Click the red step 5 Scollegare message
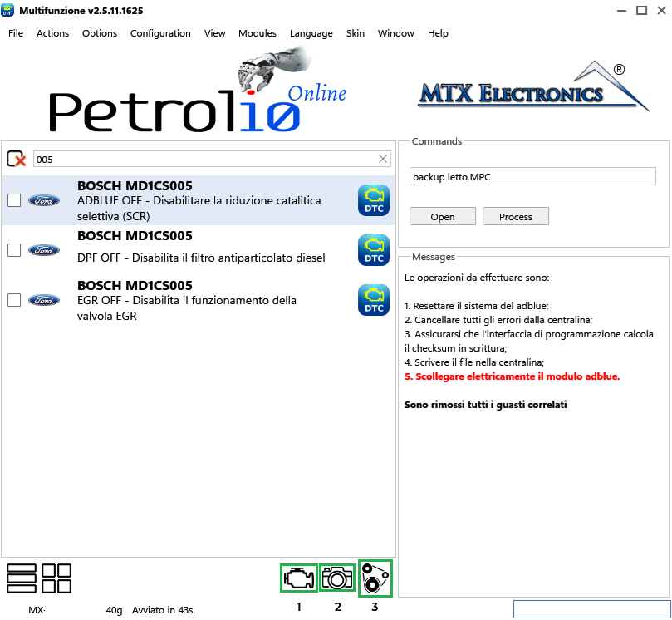 (513, 376)
